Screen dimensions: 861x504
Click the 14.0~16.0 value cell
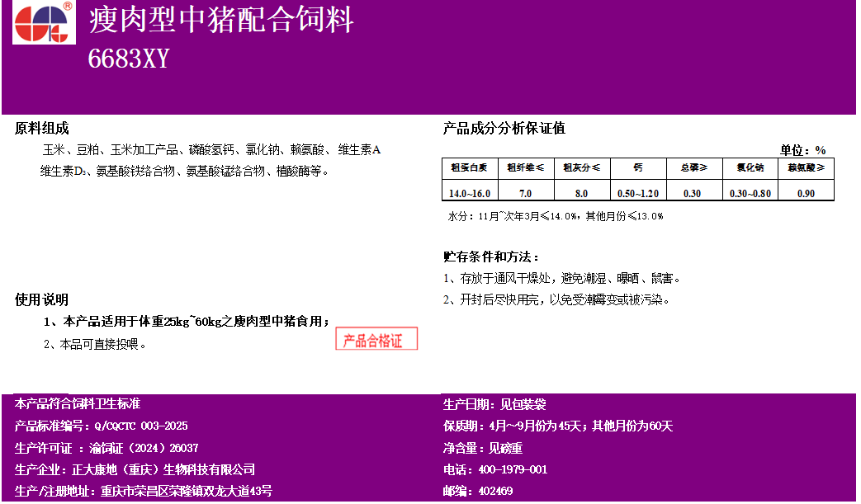click(469, 193)
